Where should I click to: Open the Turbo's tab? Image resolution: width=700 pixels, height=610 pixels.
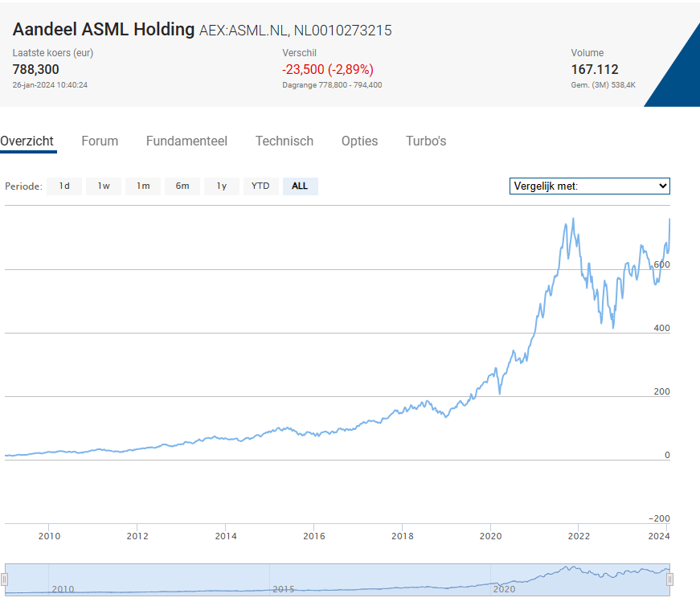click(x=425, y=141)
